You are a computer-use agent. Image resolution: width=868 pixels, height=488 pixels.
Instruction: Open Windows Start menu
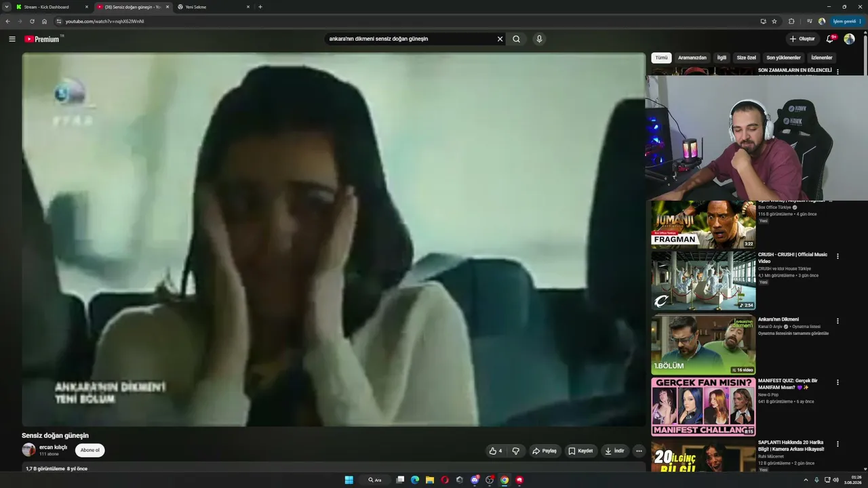pyautogui.click(x=349, y=480)
